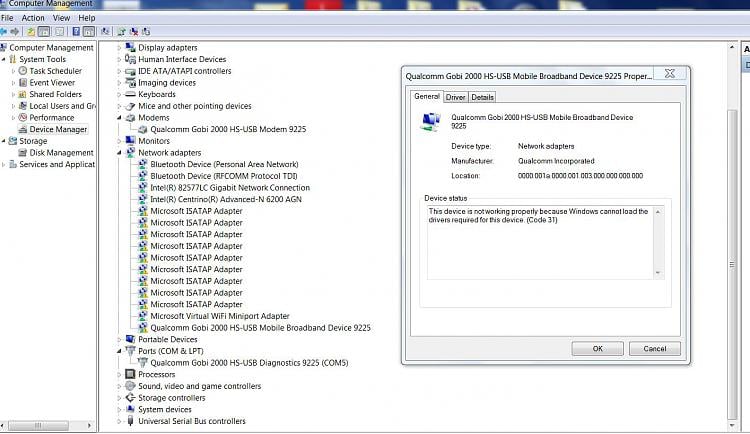
Task: Select Microsoft Virtual WiFi Miniport Adapter
Action: coord(220,316)
